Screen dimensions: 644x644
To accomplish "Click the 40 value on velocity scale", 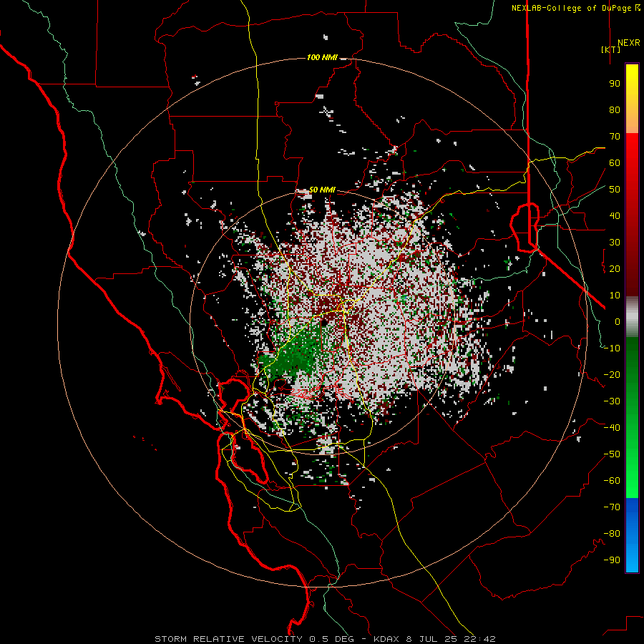I will 615,216.
